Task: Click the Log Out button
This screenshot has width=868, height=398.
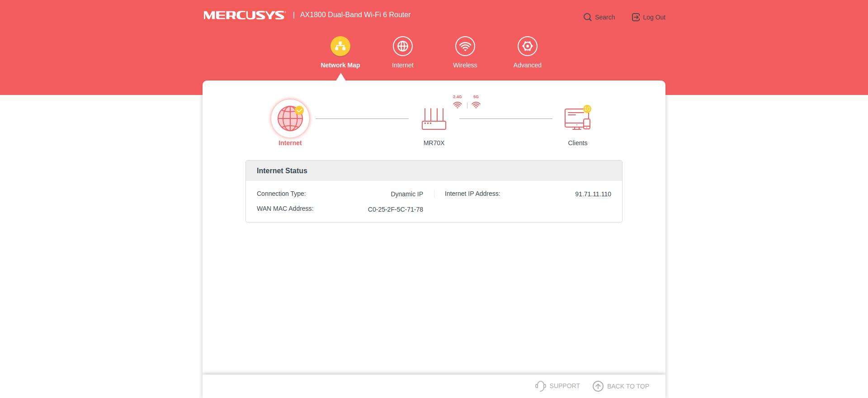Action: pos(649,17)
